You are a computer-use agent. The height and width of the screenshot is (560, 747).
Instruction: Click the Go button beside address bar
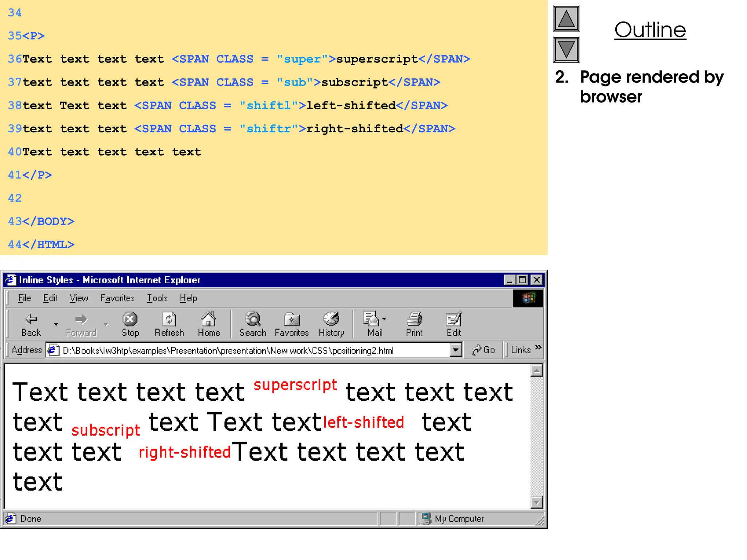pos(483,350)
